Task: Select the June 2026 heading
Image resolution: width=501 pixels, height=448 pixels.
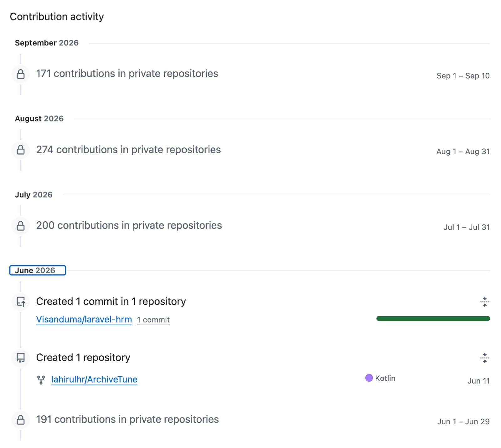Action: 38,270
